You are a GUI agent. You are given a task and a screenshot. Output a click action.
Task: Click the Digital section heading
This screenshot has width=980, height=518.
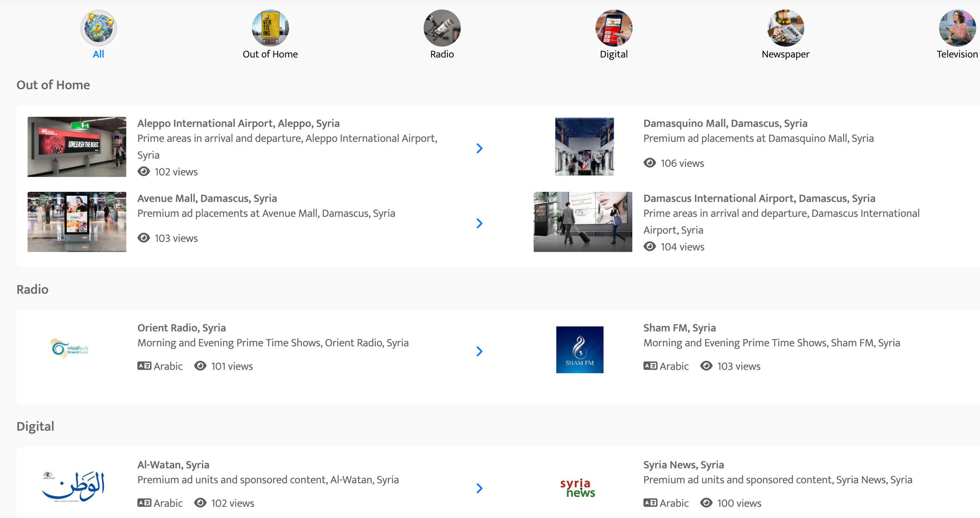pyautogui.click(x=35, y=426)
